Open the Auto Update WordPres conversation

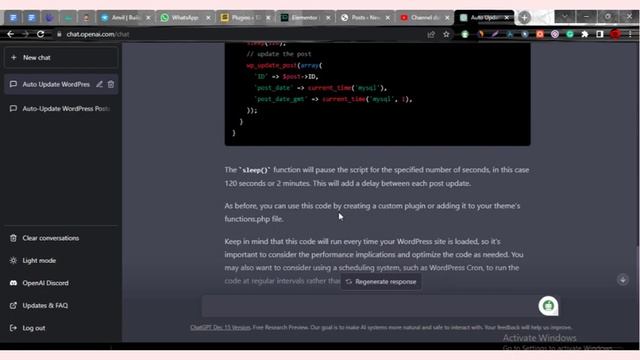click(56, 84)
